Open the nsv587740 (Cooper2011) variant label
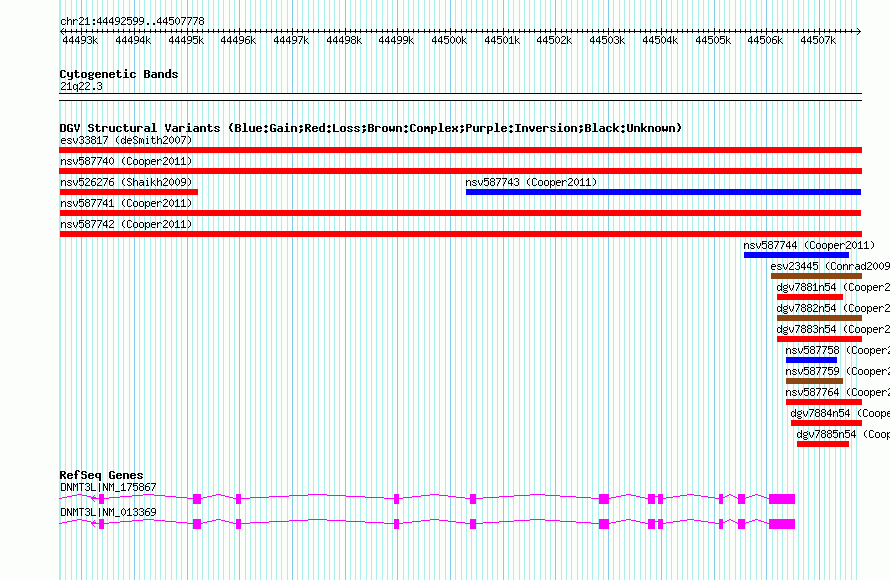Image resolution: width=890 pixels, height=580 pixels. click(x=125, y=161)
